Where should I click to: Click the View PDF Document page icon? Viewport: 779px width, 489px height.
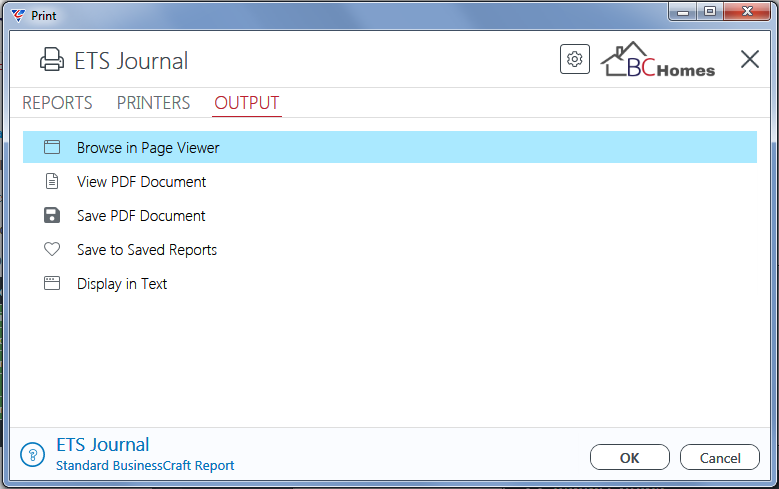pyautogui.click(x=52, y=181)
